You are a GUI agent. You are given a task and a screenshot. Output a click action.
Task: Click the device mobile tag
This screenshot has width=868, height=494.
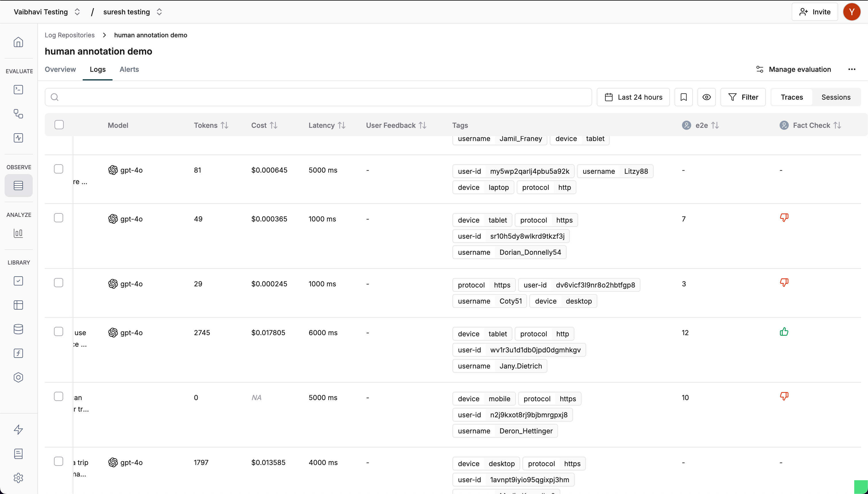tap(484, 399)
